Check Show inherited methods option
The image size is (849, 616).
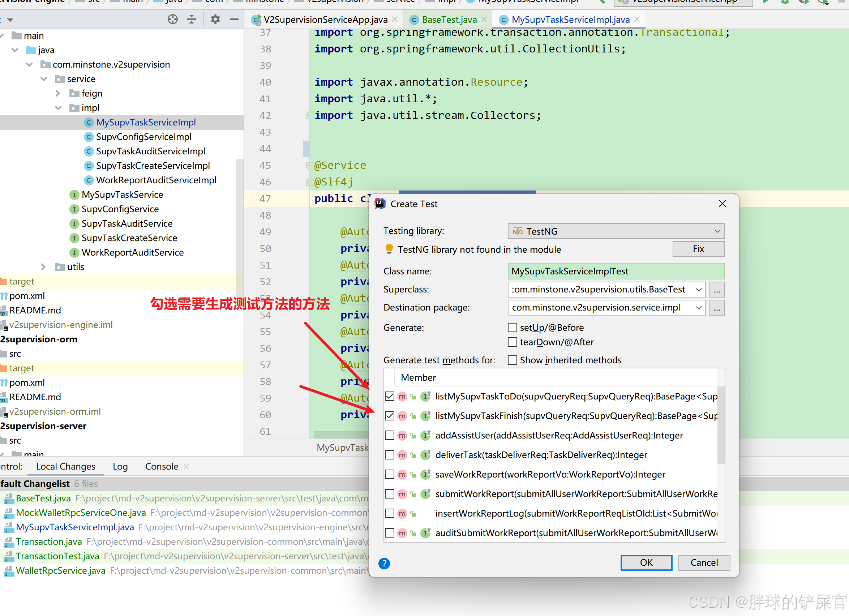[513, 360]
